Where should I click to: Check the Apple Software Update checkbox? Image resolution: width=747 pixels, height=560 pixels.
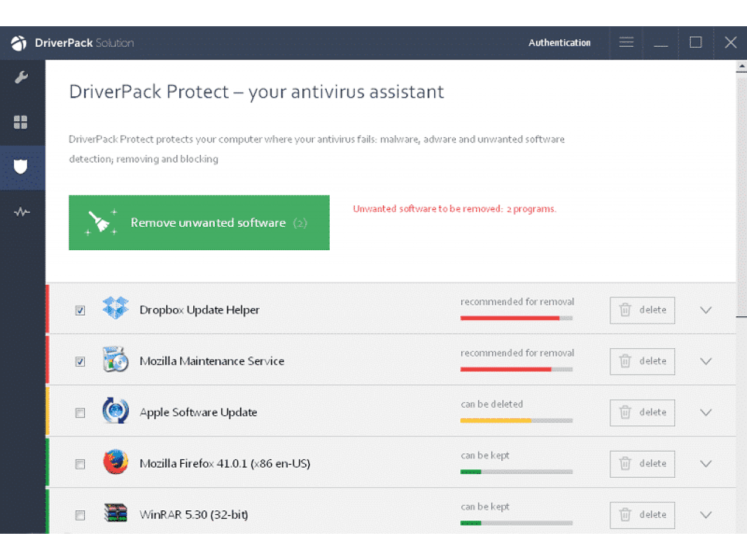[80, 413]
